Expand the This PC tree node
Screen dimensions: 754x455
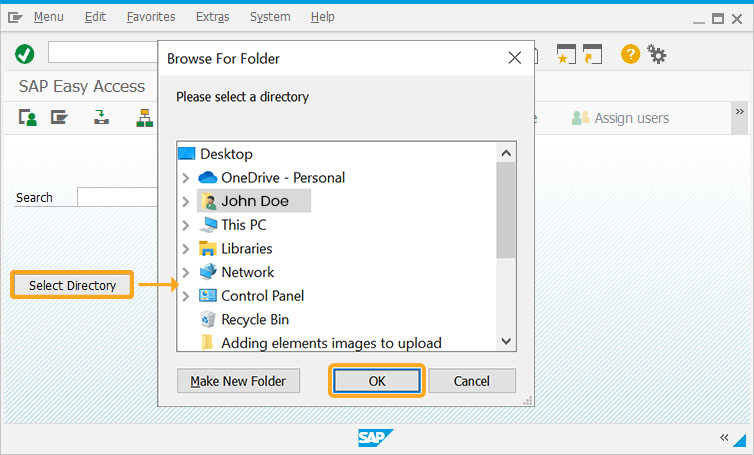186,225
